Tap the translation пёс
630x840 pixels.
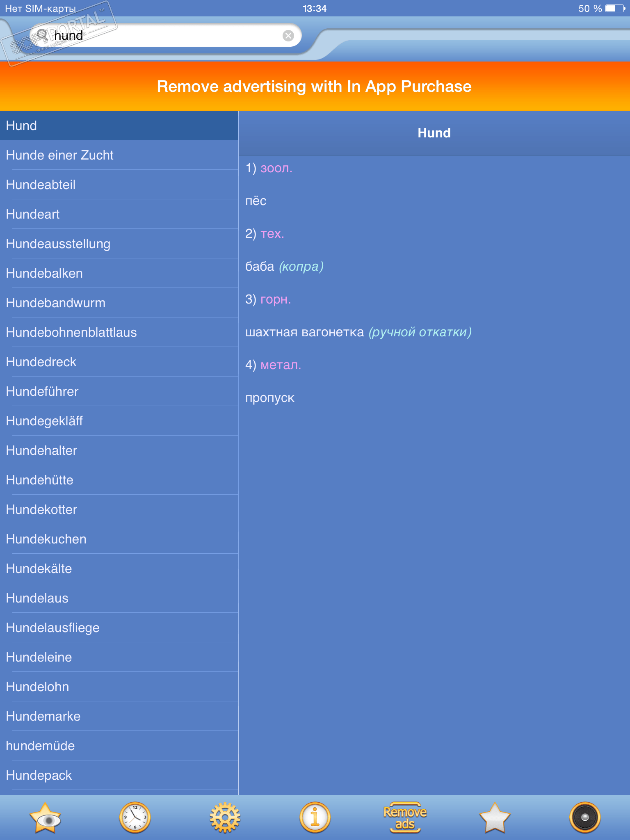(256, 201)
